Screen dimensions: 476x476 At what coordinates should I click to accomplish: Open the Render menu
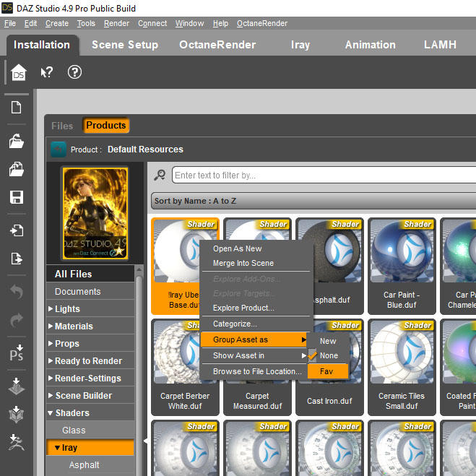pos(116,23)
